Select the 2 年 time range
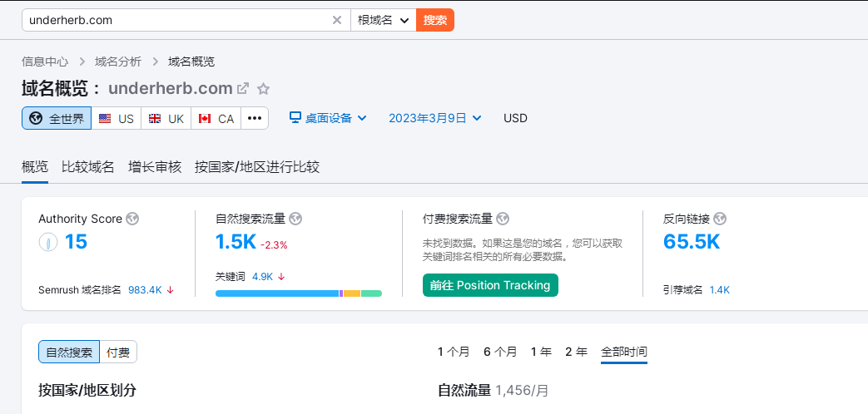Viewport: 868px width, 414px height. coord(576,352)
